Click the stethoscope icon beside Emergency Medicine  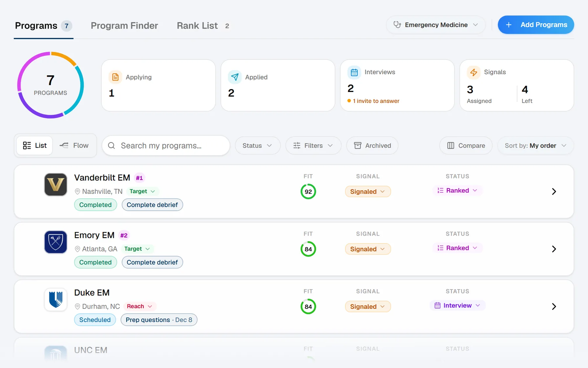[x=397, y=25]
